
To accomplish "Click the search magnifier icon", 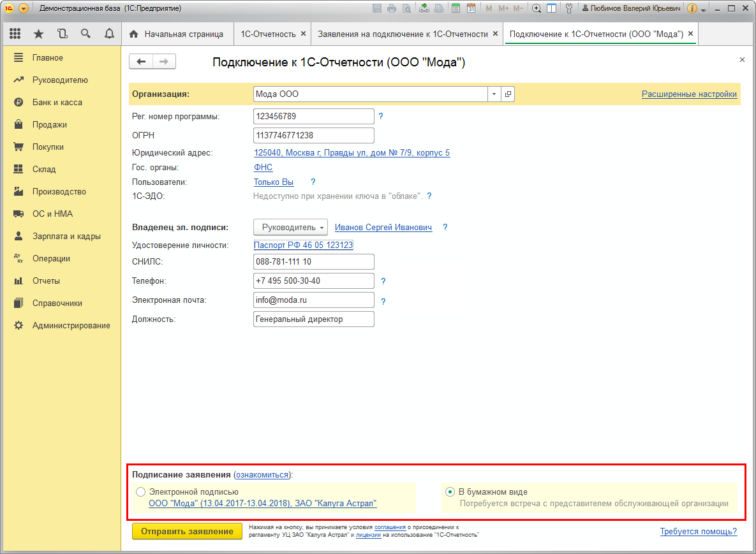I will [x=86, y=34].
